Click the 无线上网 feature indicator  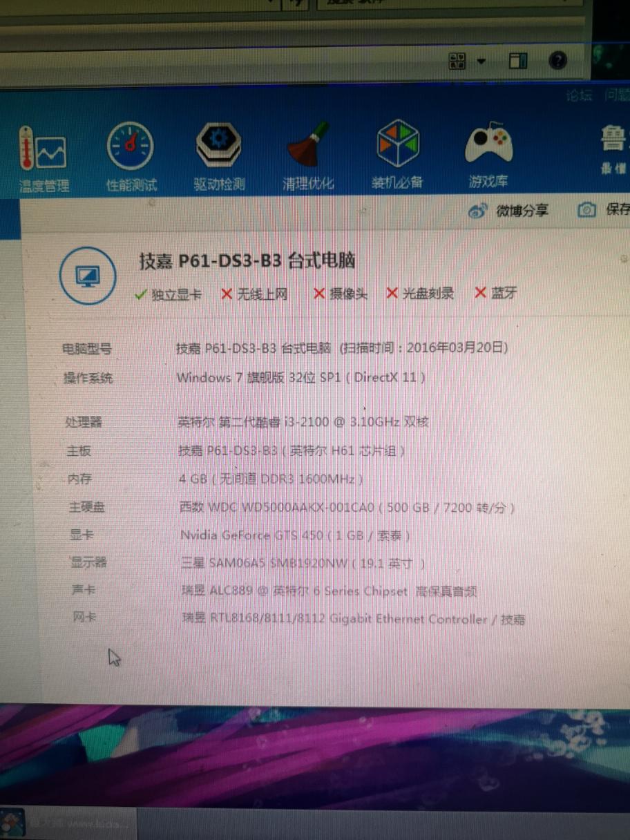[254, 294]
